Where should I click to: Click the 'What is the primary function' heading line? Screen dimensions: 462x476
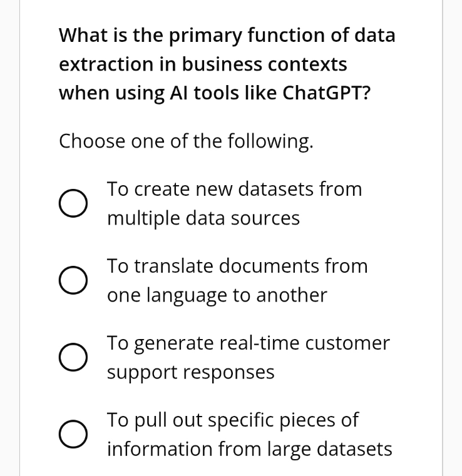click(x=227, y=35)
